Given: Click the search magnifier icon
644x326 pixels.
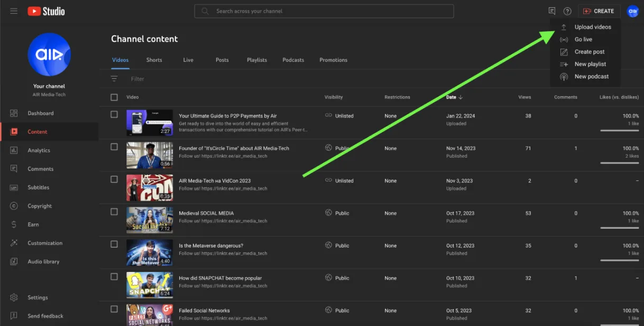Looking at the screenshot, I should [x=205, y=11].
